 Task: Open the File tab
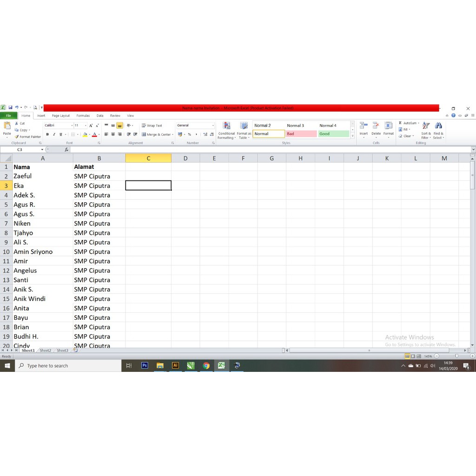click(8, 116)
